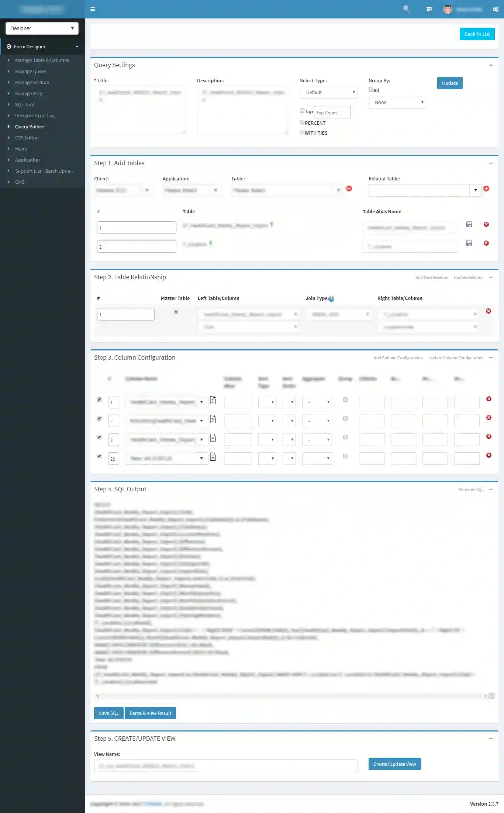Click into the View Name field
Screen dimensions: 504x813
point(225,766)
